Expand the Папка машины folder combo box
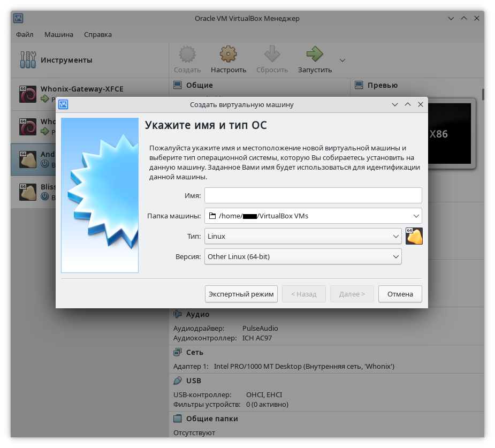Image resolution: width=495 pixels, height=448 pixels. pos(416,216)
